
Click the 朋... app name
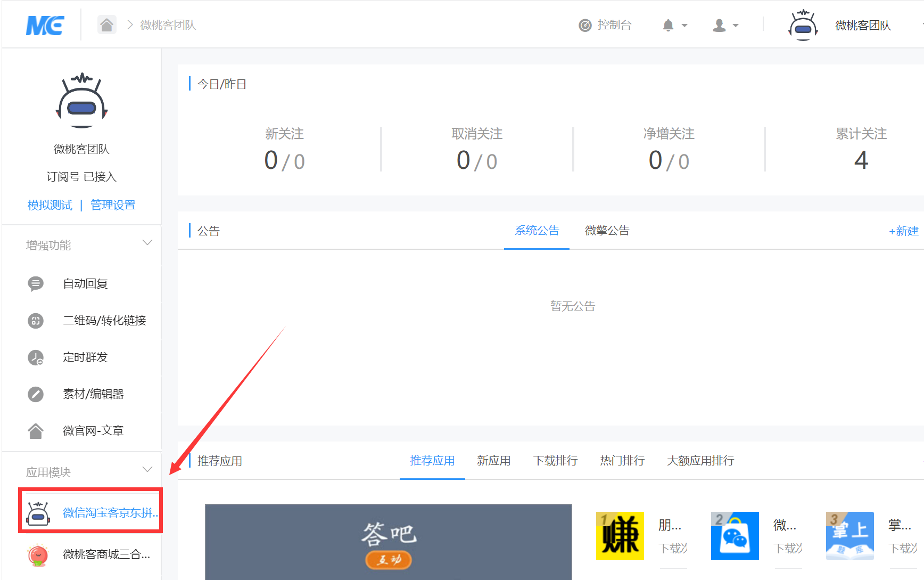coord(670,525)
